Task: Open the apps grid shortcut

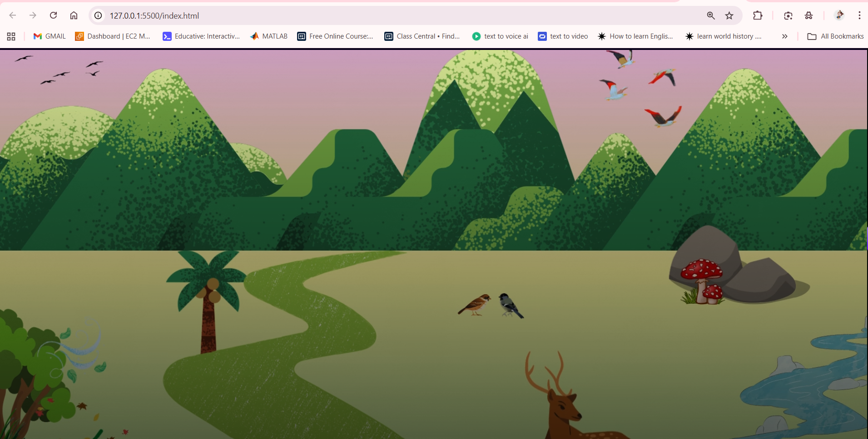Action: (x=11, y=36)
